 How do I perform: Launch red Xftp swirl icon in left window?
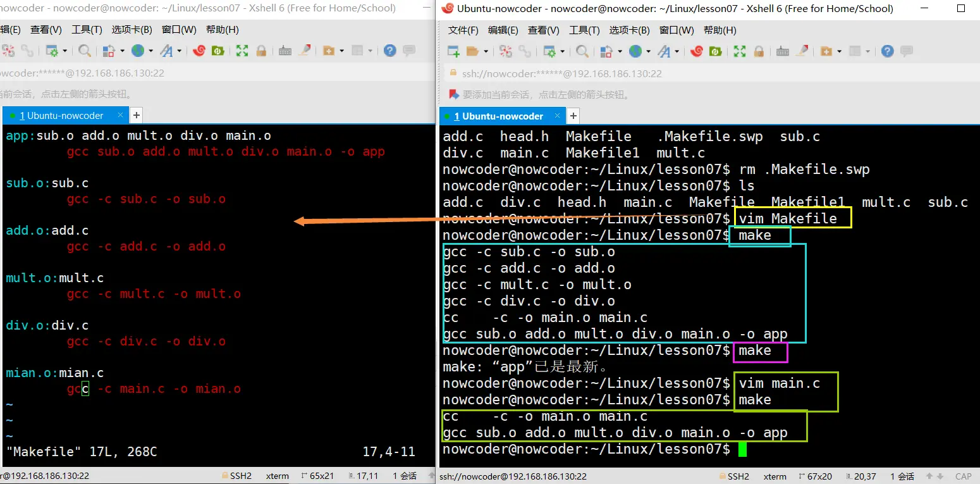click(x=199, y=51)
